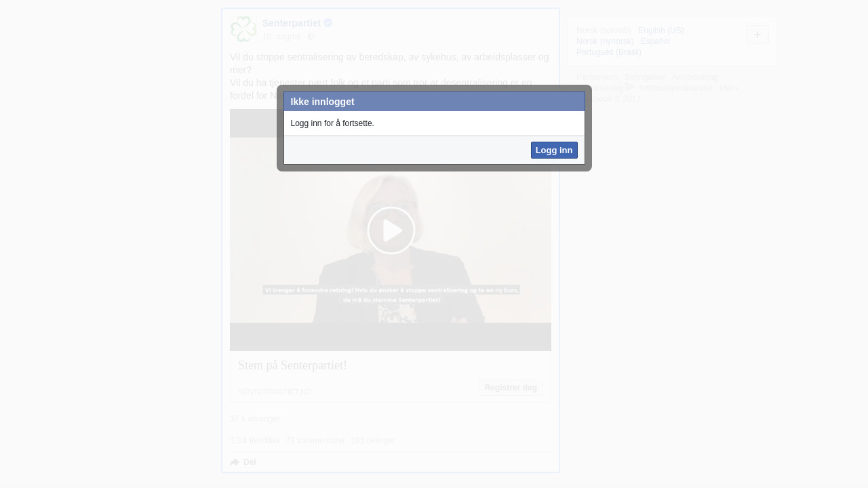
Task: View the 71 kommentarer link
Action: [315, 441]
